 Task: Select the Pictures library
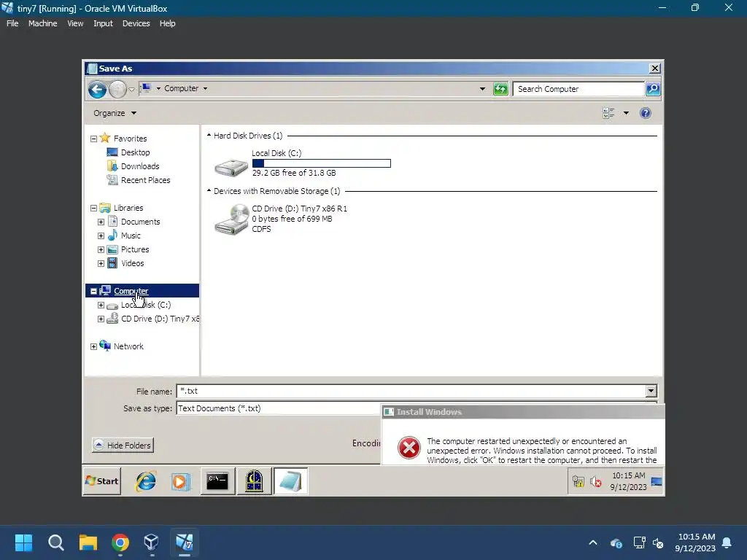click(x=135, y=249)
